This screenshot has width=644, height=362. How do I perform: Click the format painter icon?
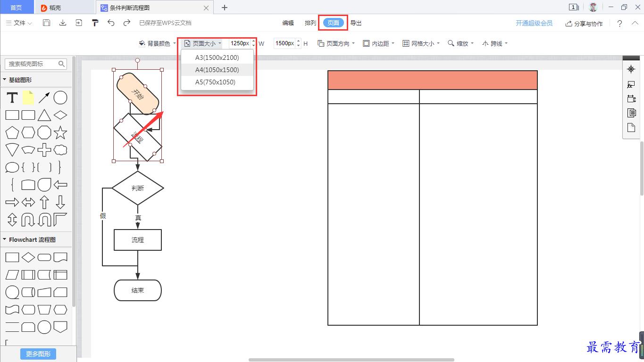pos(95,23)
